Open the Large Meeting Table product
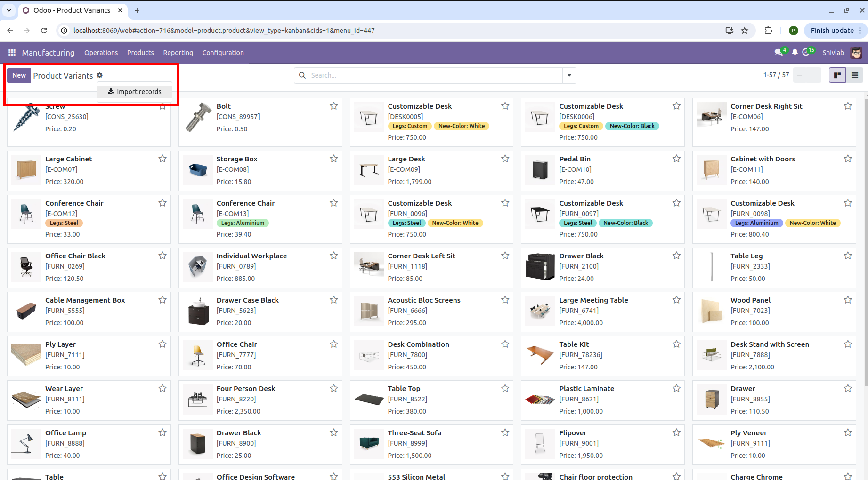 coord(602,312)
